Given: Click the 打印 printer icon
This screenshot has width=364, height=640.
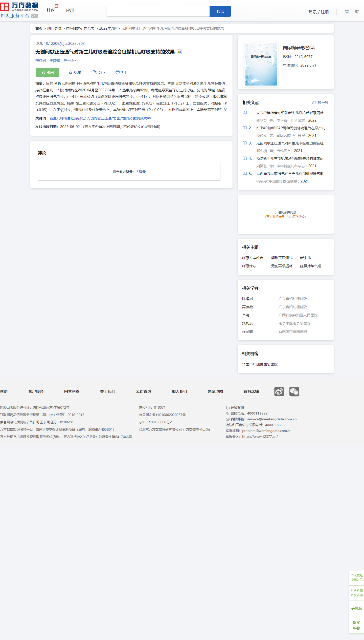Looking at the screenshot, I should tap(118, 72).
